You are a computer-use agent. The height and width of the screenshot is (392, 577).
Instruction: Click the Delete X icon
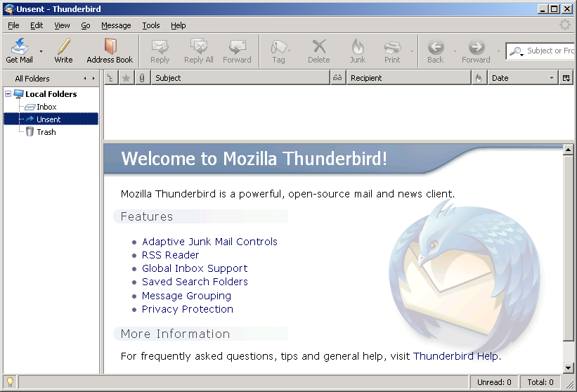(319, 46)
